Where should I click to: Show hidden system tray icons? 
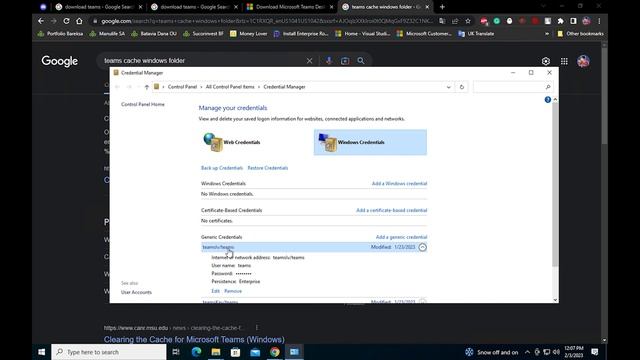[x=527, y=352]
